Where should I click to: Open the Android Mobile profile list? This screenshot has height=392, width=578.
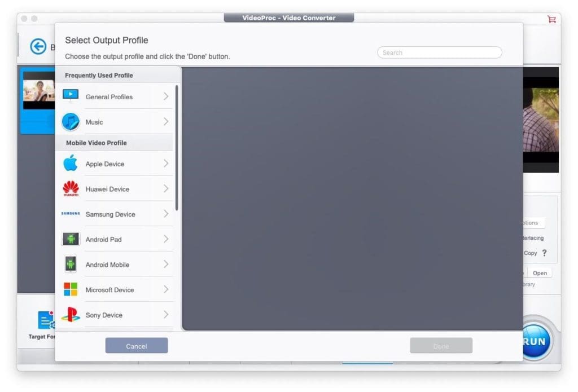(107, 265)
